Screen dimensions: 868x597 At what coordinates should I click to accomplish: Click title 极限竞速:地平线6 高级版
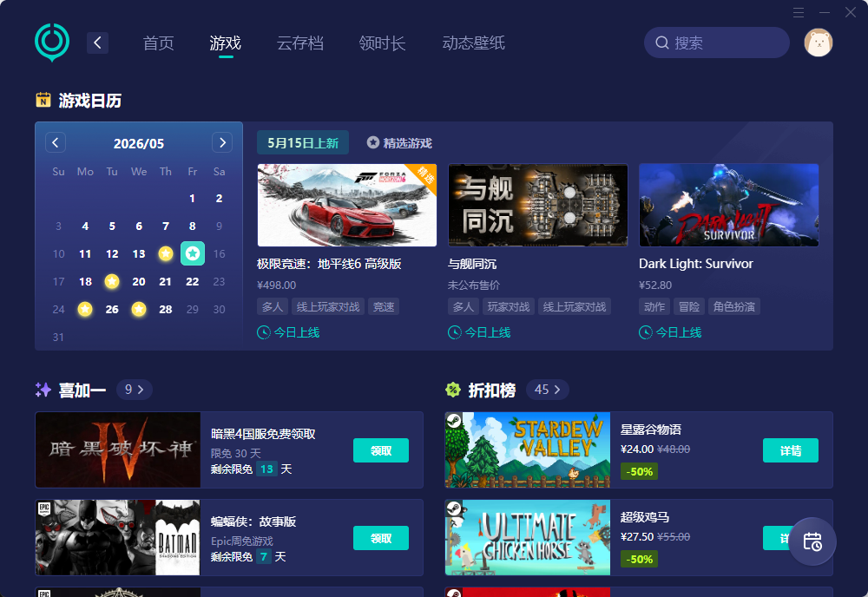329,264
